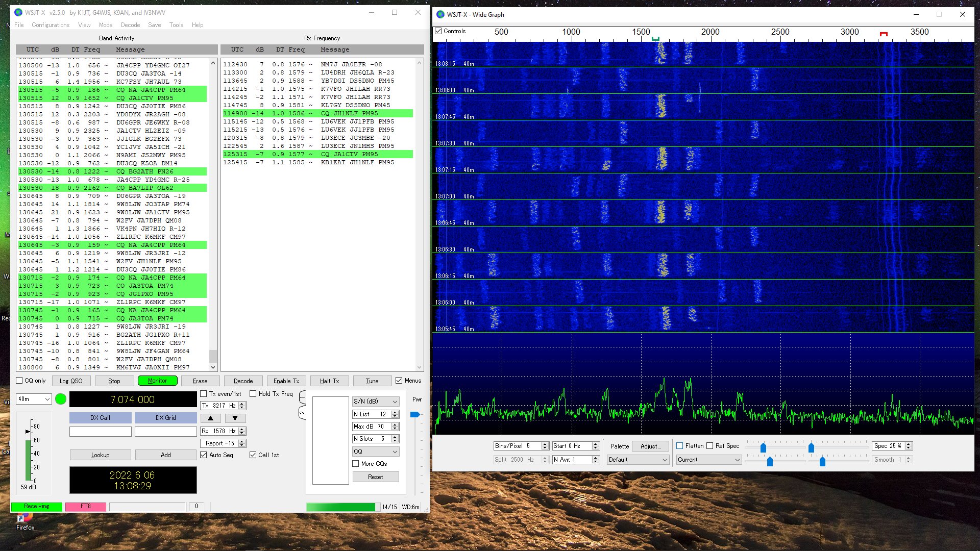The height and width of the screenshot is (551, 980).
Task: Open the Mode menu
Action: (106, 25)
